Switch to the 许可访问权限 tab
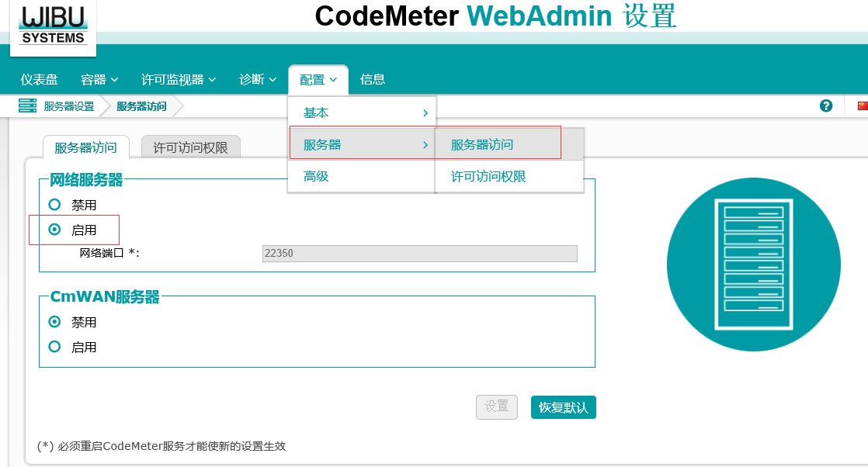 coord(190,147)
